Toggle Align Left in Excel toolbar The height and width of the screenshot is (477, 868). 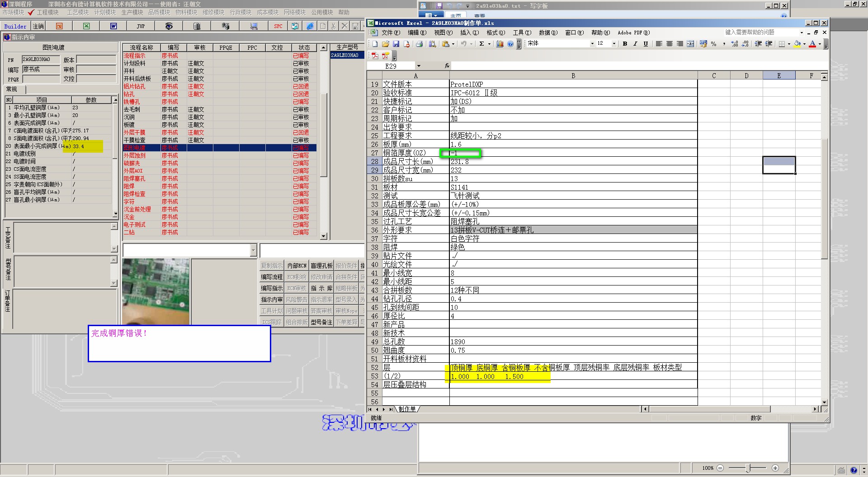[x=659, y=44]
